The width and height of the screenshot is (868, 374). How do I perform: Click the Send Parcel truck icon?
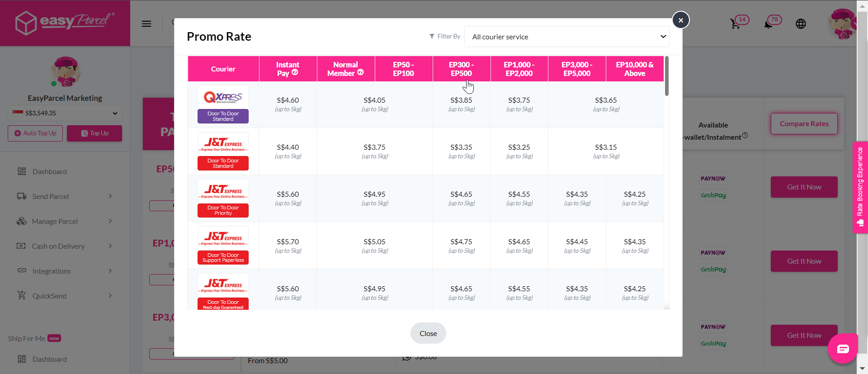click(22, 196)
